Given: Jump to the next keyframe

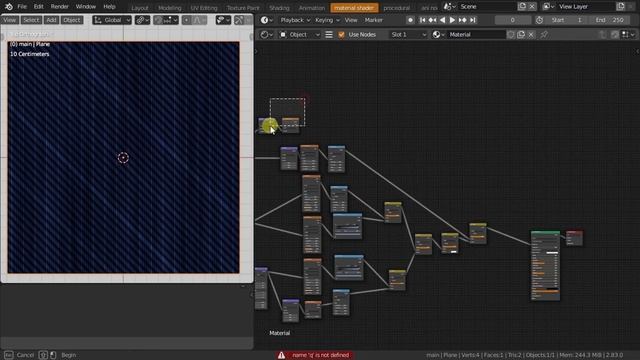Looking at the screenshot, I should tap(462, 20).
